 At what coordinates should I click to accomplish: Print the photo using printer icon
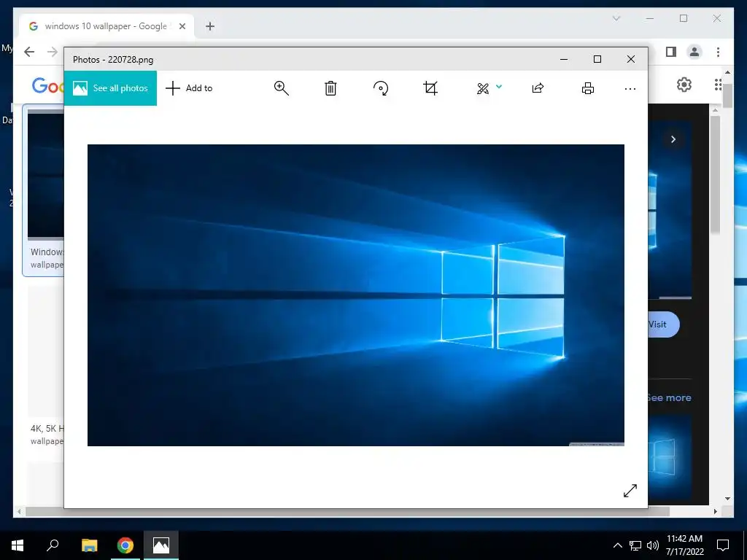click(588, 88)
